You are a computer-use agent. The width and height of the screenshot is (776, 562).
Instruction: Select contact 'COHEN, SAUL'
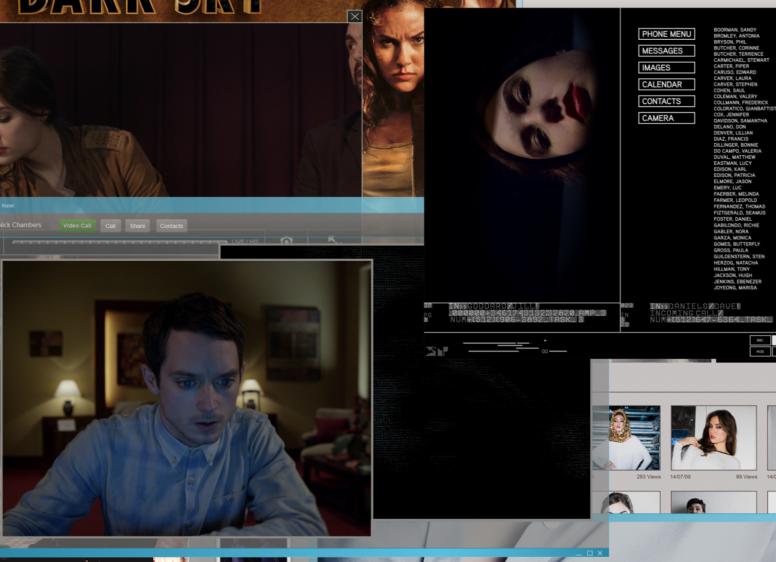729,91
